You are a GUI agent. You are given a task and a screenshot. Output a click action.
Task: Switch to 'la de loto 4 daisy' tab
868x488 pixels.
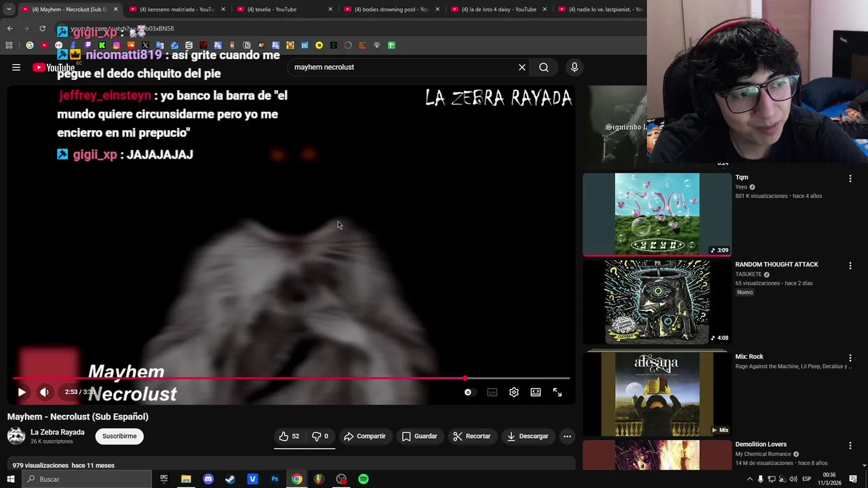click(498, 9)
